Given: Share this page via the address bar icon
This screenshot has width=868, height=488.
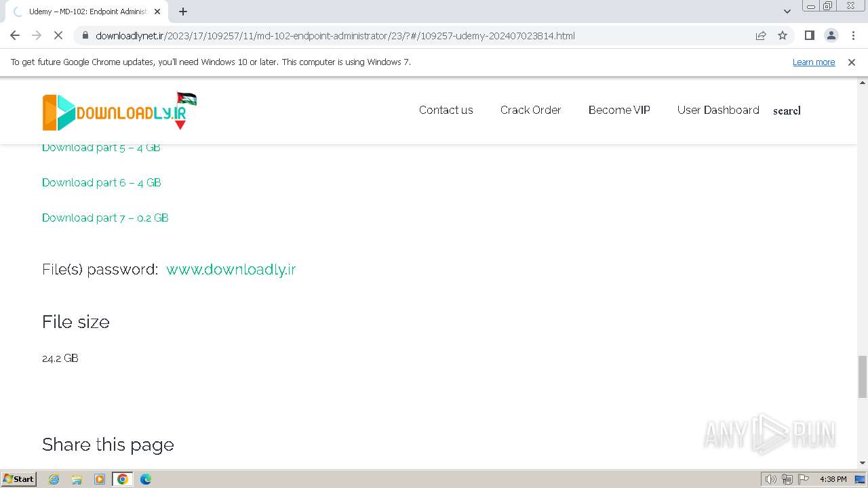Looking at the screenshot, I should (x=761, y=35).
